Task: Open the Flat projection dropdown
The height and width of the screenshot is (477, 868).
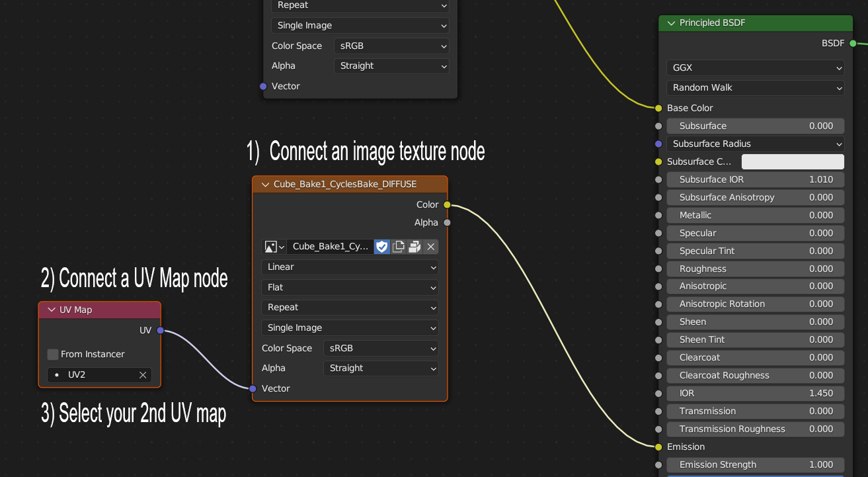Action: (x=350, y=288)
